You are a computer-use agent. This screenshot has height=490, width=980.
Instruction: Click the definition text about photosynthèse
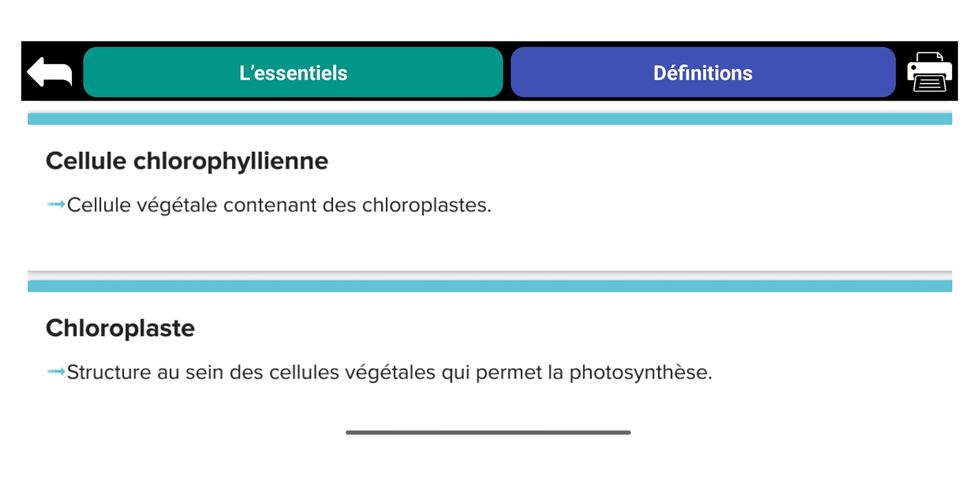pos(389,372)
